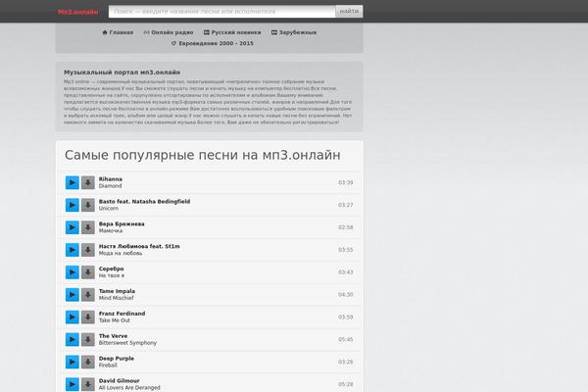Download Серебро Не твоя я

click(x=88, y=272)
